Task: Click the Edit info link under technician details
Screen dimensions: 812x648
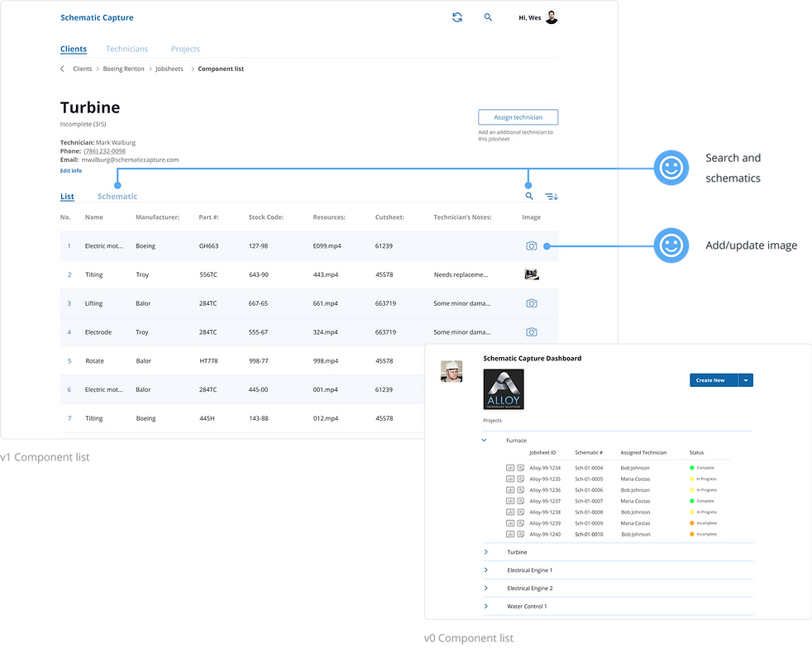Action: click(71, 170)
